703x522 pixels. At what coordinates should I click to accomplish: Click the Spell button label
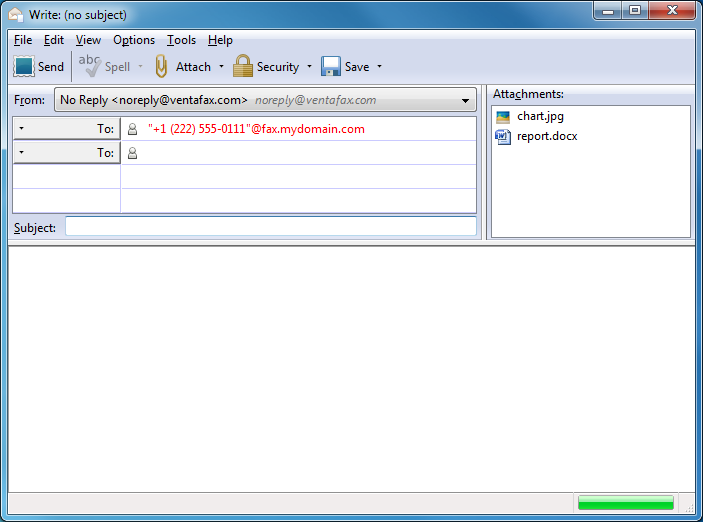click(117, 67)
